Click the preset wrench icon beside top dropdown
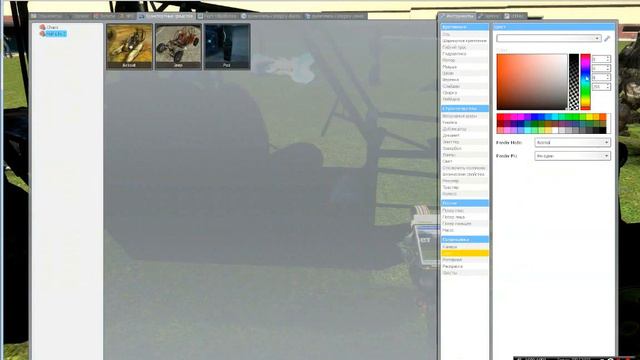 coord(607,38)
